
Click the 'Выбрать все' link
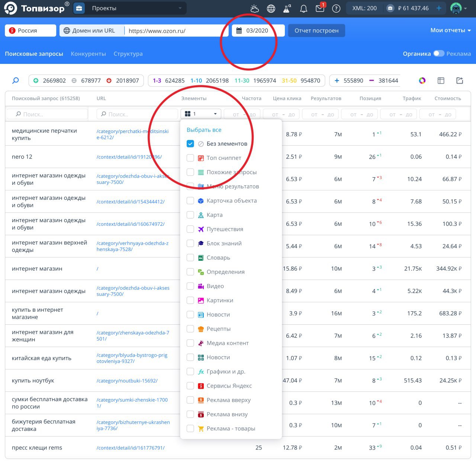tap(204, 130)
